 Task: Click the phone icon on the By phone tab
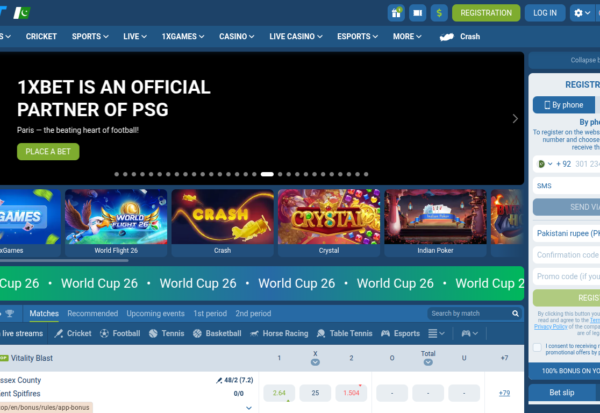(547, 105)
